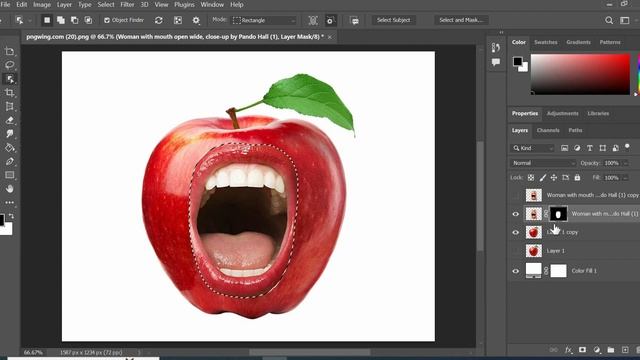Toggle Lock image pixels brush icon
Screen dimensions: 640x360
coord(542,178)
